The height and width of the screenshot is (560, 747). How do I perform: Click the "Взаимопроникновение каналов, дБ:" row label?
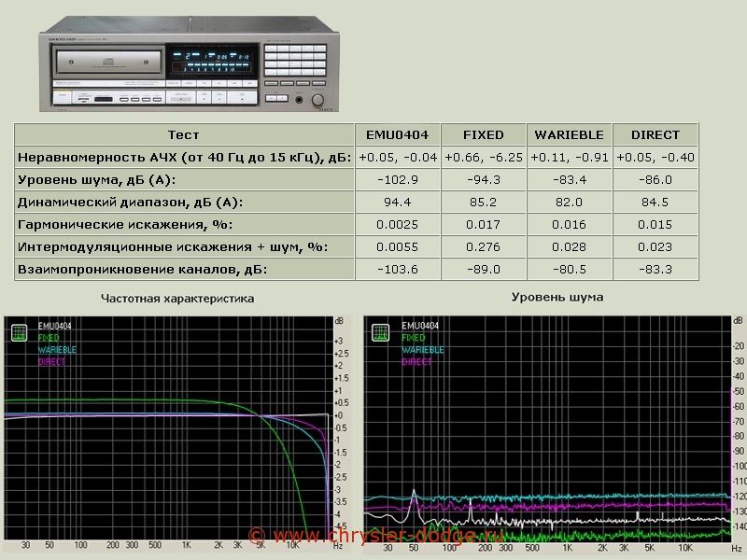click(184, 269)
